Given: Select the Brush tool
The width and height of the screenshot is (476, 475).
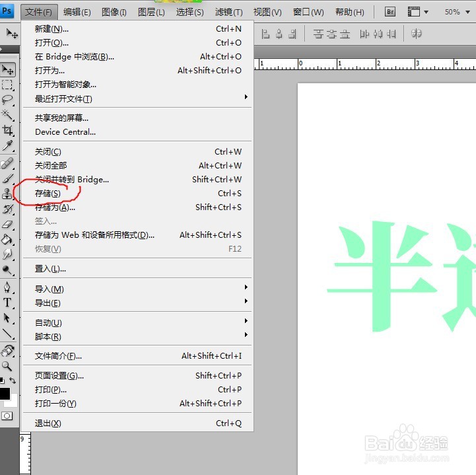Looking at the screenshot, I should click(x=7, y=178).
